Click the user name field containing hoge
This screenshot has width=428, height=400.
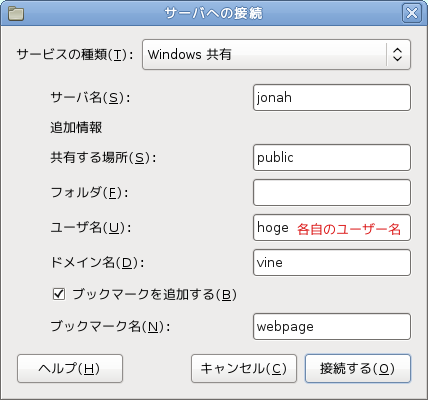click(x=332, y=228)
